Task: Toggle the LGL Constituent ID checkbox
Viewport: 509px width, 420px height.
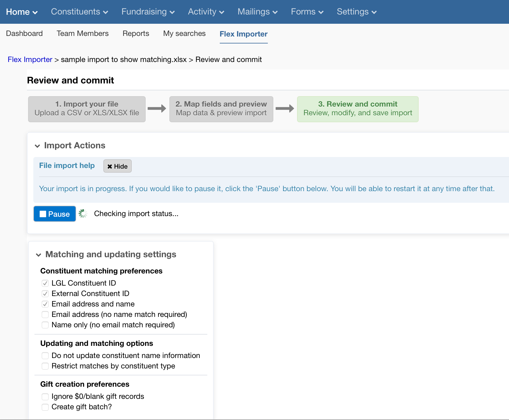Action: coord(45,283)
